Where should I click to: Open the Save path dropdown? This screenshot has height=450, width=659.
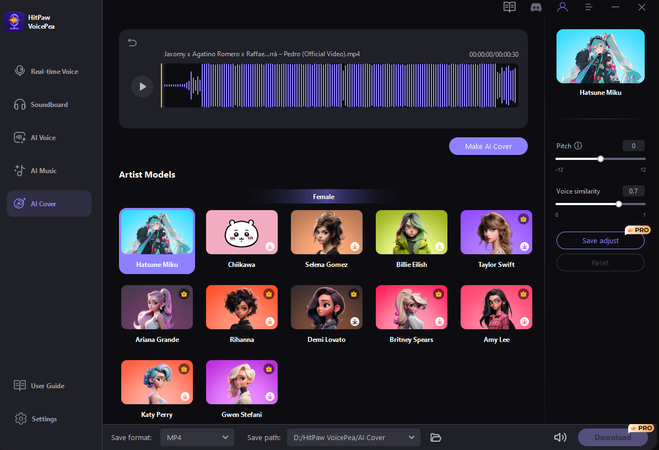pyautogui.click(x=353, y=437)
